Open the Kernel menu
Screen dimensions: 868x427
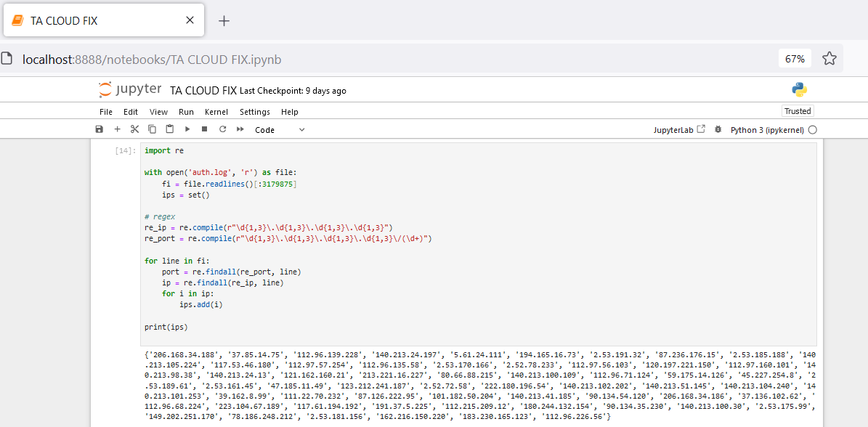(216, 112)
